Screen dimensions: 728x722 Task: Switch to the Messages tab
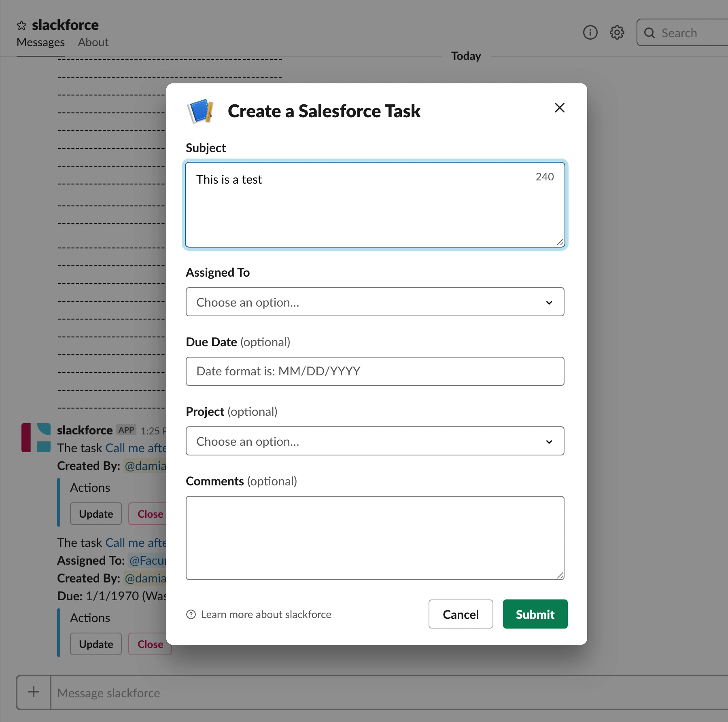[40, 42]
